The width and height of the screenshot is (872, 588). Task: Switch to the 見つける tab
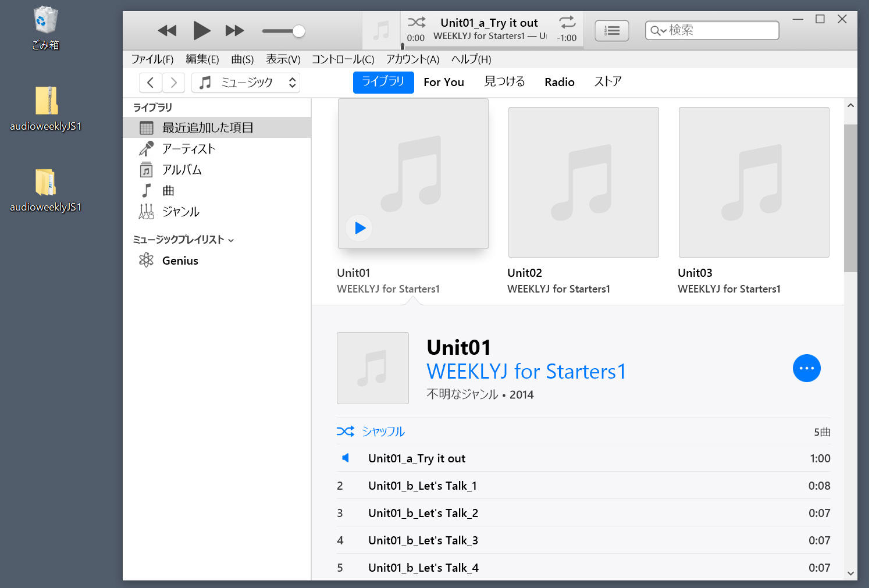(504, 82)
